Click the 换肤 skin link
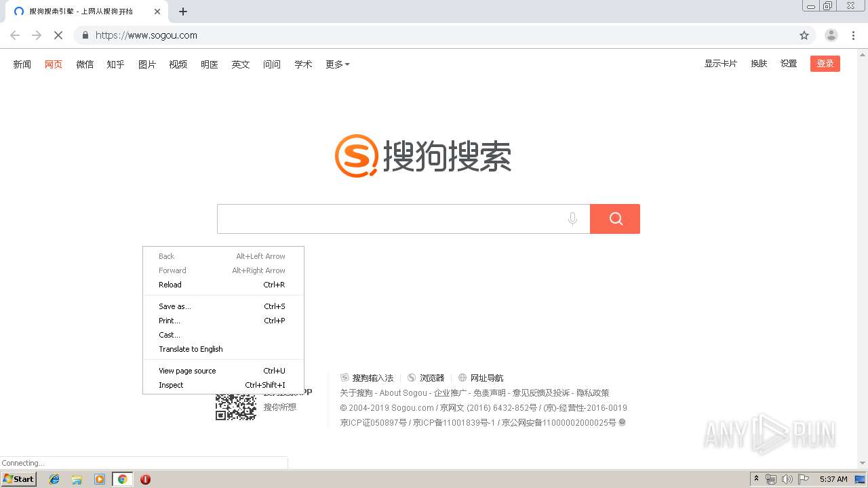 [759, 64]
